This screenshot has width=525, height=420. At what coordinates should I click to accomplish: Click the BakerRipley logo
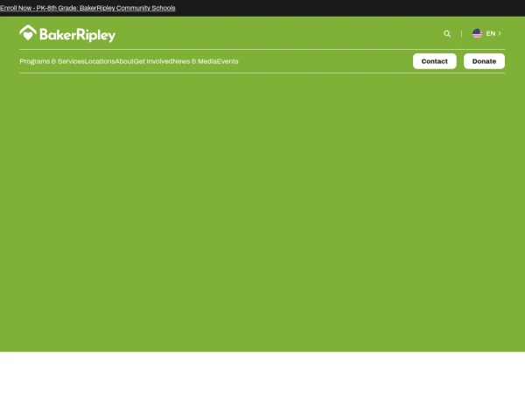click(x=67, y=33)
